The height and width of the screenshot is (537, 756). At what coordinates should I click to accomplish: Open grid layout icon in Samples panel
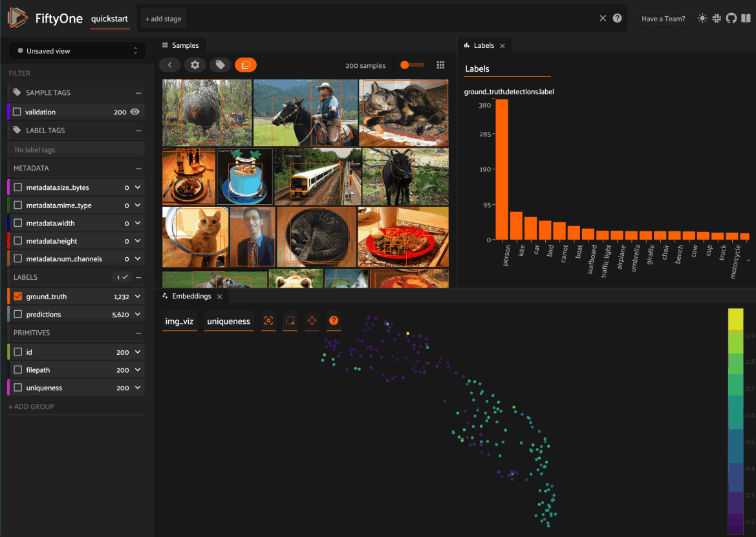440,65
